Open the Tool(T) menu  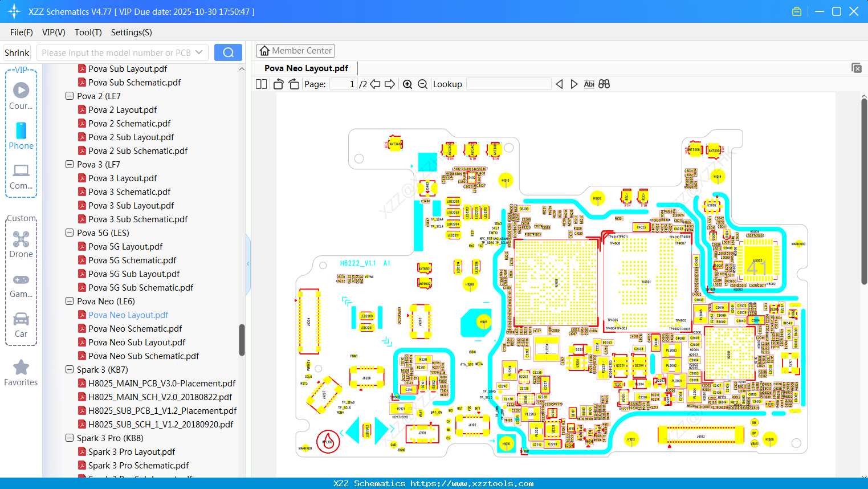88,32
